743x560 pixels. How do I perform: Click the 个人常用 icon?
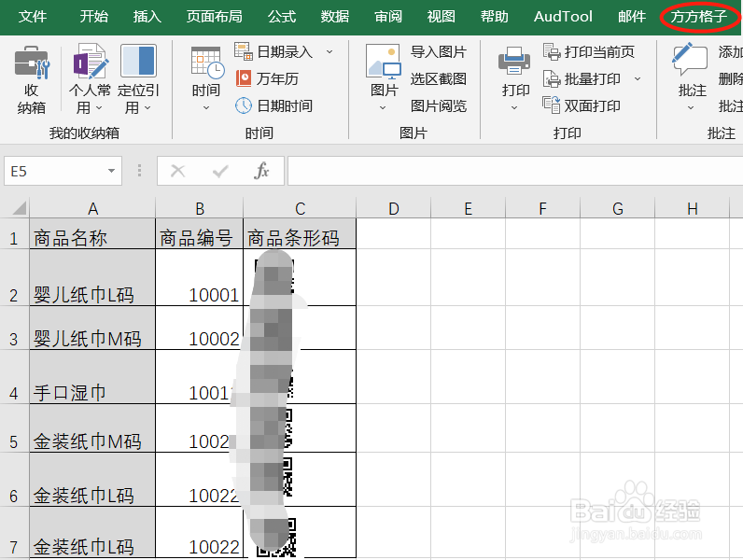[x=90, y=61]
